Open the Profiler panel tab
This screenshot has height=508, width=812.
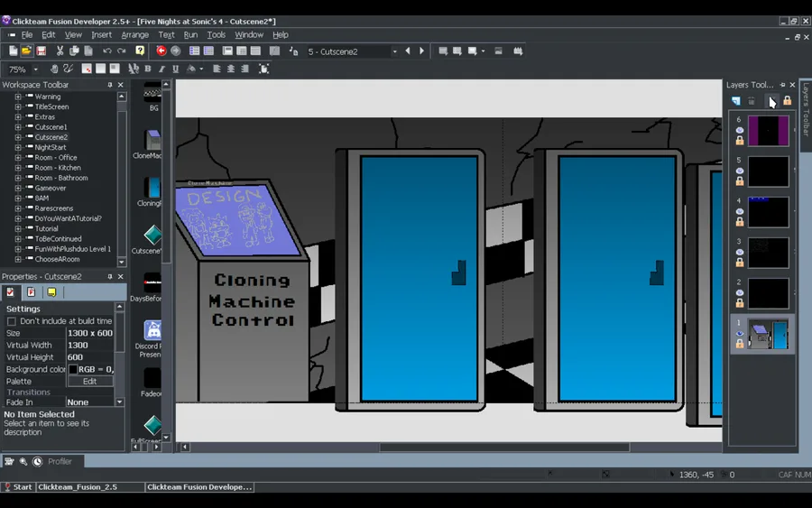pos(60,461)
